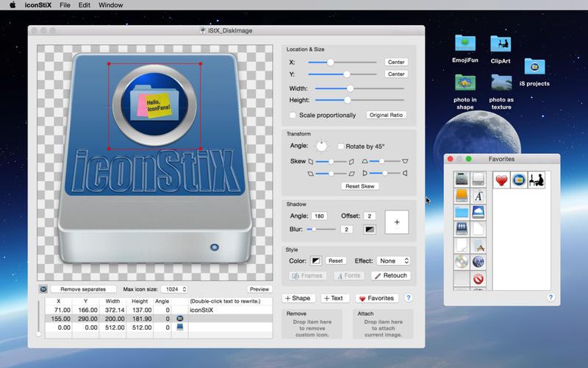
Task: Choose the blue folder icon in Favorites
Action: click(x=462, y=212)
